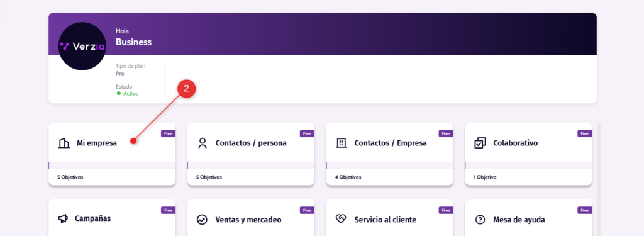Click the Free badge on Mi empresa
Viewport: 644px width, 236px height.
pos(169,133)
